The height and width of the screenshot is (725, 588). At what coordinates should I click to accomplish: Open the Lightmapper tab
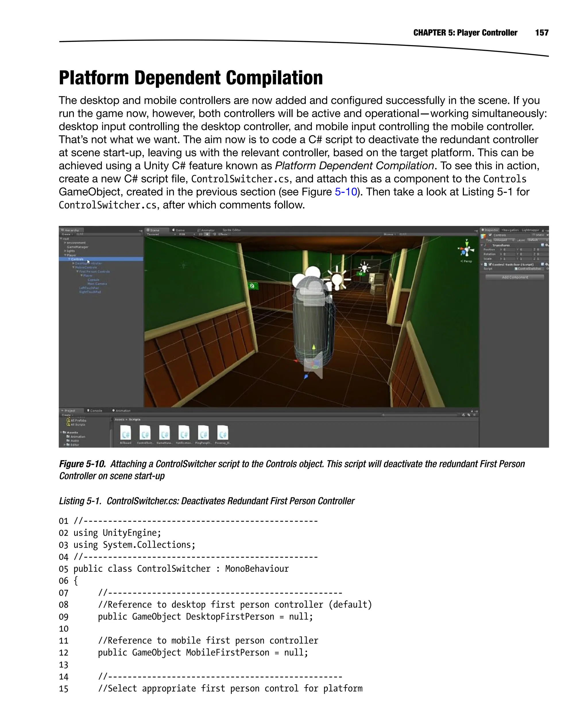pos(530,230)
